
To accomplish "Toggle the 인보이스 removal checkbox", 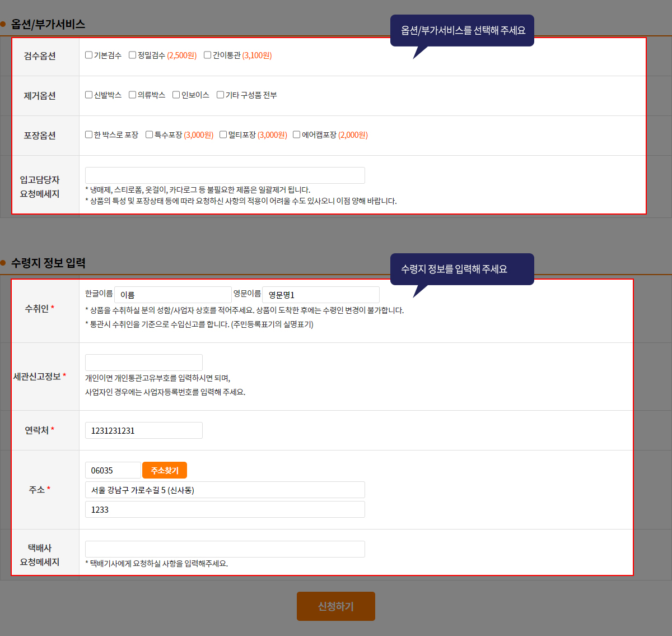I will tap(176, 95).
